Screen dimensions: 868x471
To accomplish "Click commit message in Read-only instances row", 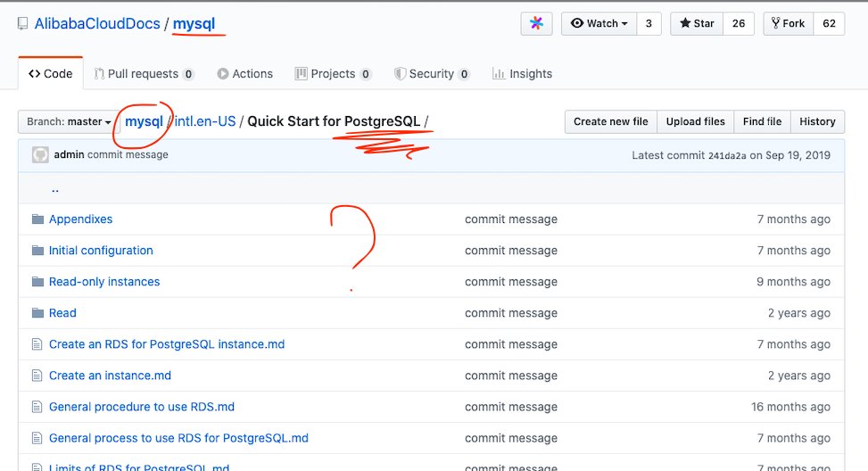I will pos(511,282).
